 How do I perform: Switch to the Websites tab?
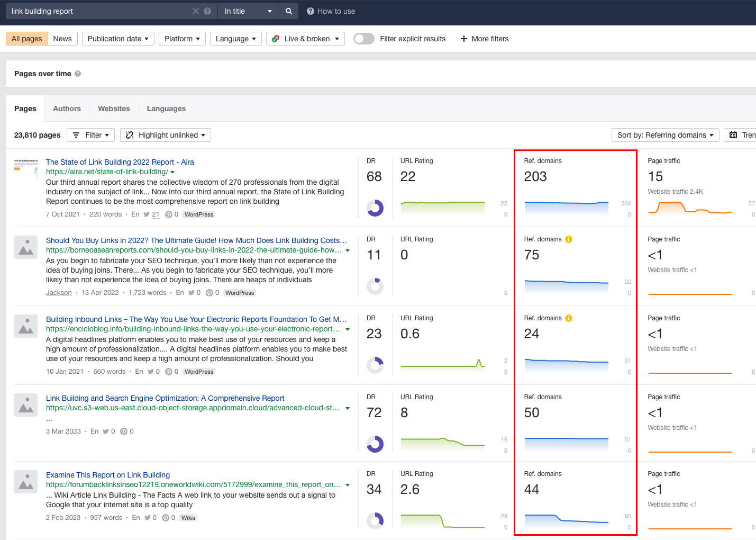[x=114, y=109]
